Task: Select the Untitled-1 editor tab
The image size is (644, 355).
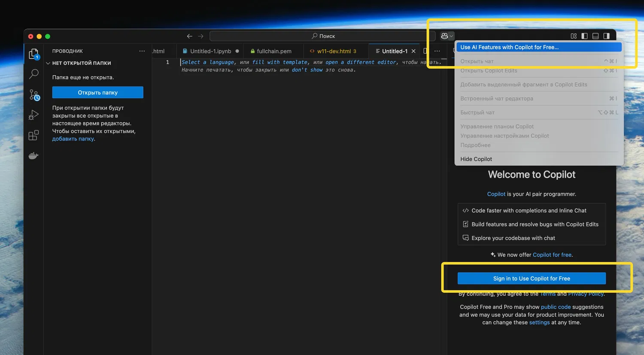Action: (x=395, y=51)
